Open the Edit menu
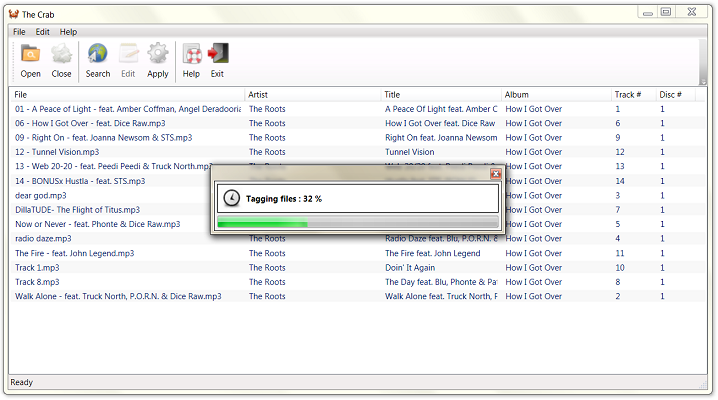The image size is (718, 400). click(43, 32)
